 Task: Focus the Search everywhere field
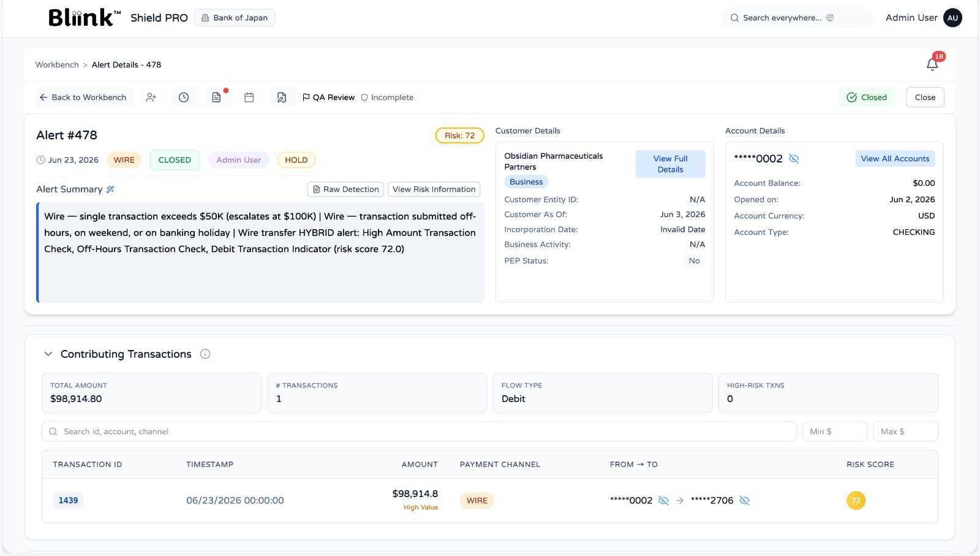click(x=796, y=18)
